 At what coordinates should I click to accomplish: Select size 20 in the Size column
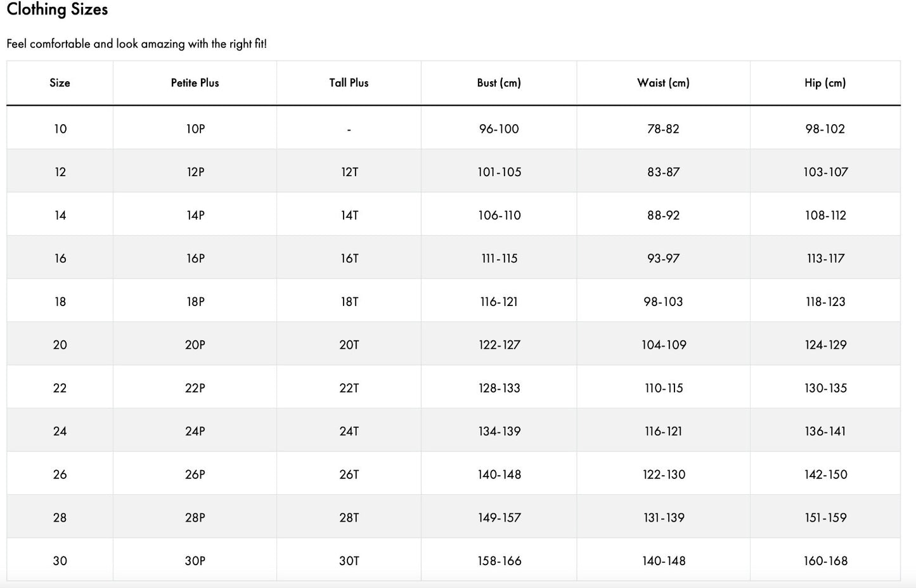click(x=60, y=345)
